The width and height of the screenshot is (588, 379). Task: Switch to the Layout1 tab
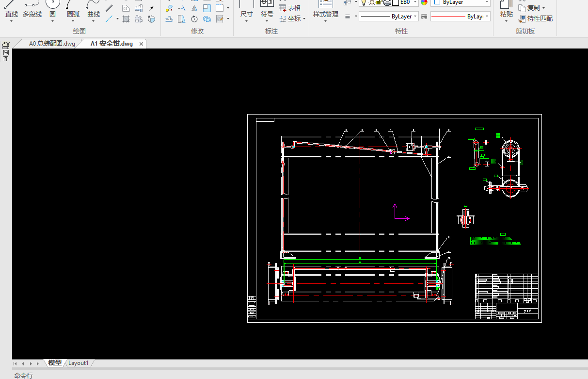[x=79, y=363]
